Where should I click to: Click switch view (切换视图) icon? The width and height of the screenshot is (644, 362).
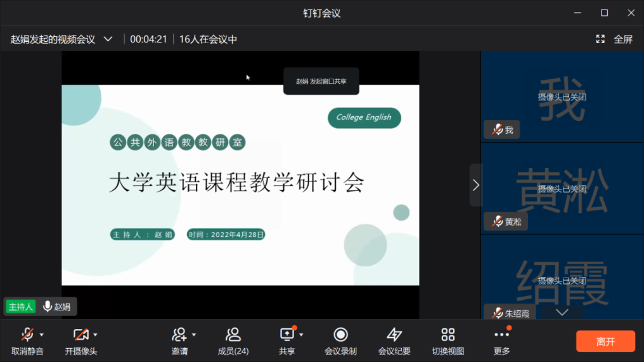click(448, 334)
